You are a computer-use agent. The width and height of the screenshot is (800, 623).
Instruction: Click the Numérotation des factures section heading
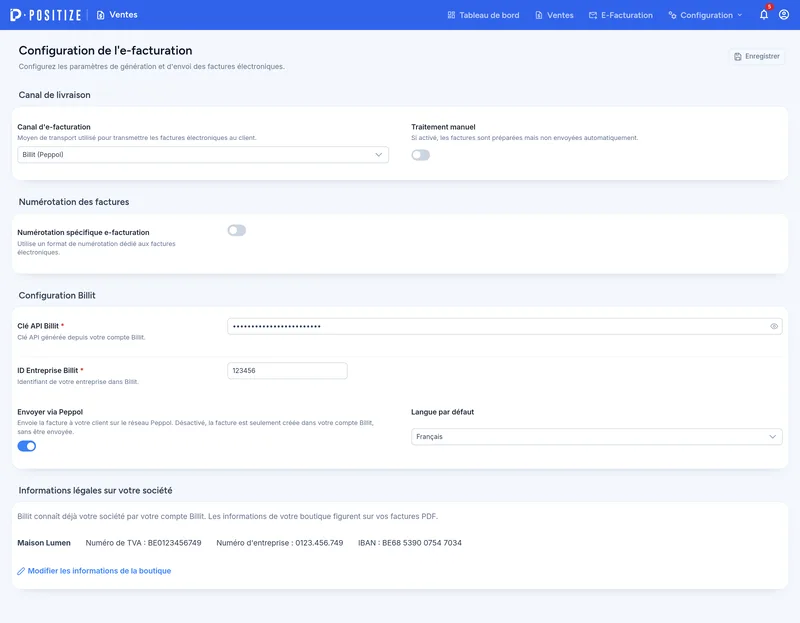pyautogui.click(x=74, y=202)
